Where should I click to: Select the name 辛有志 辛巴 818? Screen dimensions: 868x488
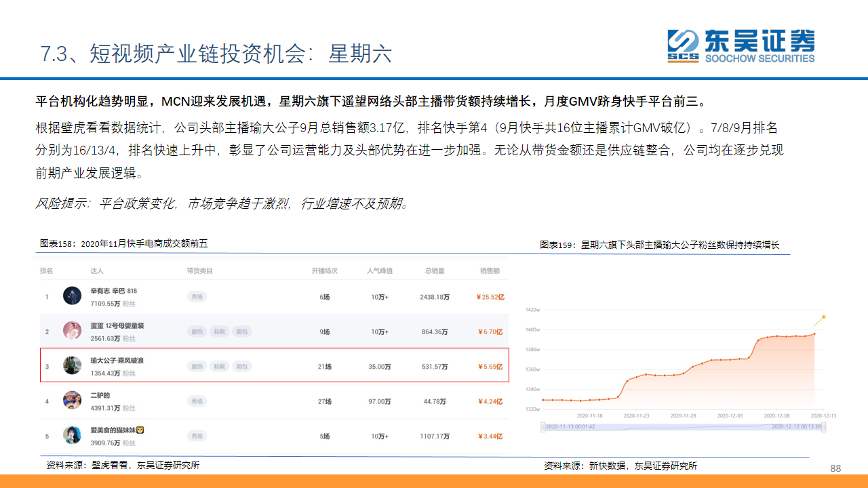tap(113, 291)
